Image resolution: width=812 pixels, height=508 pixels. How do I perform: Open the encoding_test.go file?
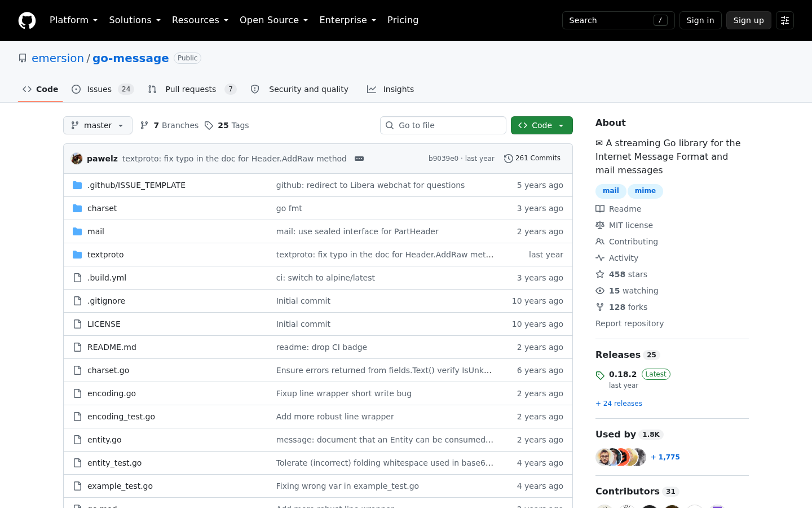click(x=121, y=417)
